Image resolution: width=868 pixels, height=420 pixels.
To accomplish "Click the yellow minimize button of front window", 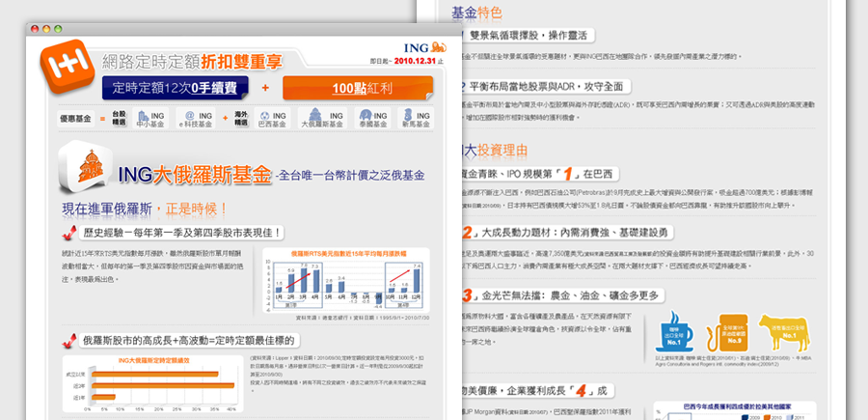I will [46, 29].
